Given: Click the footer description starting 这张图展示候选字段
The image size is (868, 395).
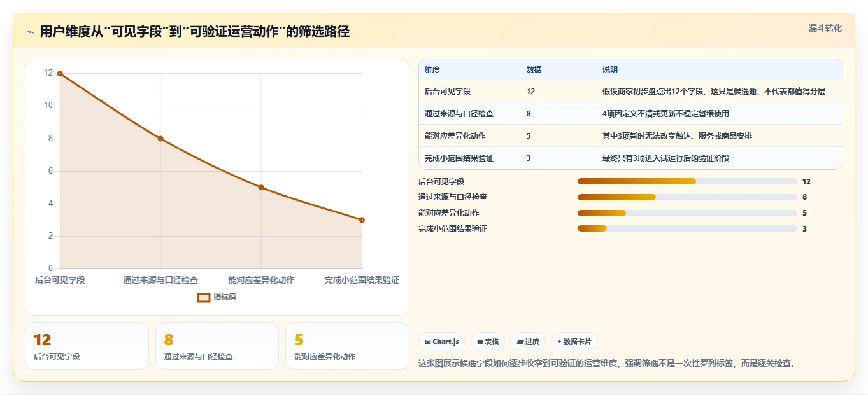Looking at the screenshot, I should (x=607, y=364).
